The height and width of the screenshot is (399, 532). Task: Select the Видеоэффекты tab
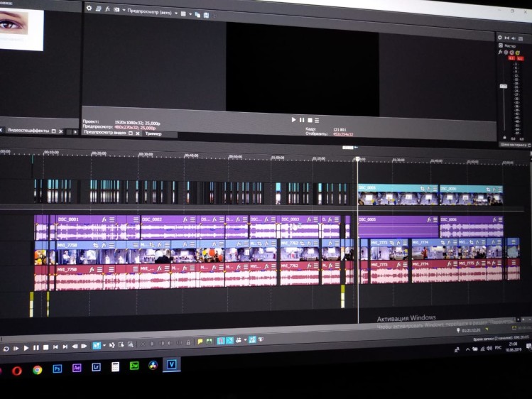pyautogui.click(x=27, y=131)
